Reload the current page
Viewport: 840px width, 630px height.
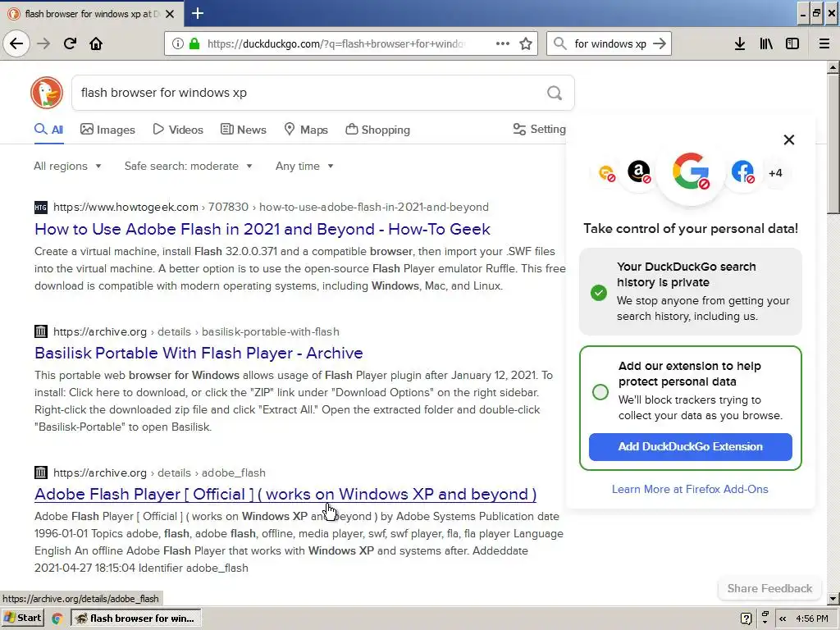click(70, 43)
